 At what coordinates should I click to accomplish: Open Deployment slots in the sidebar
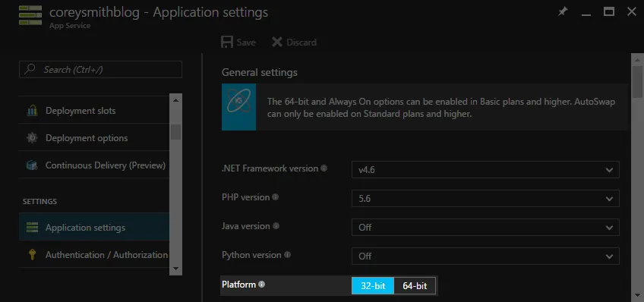pos(94,110)
